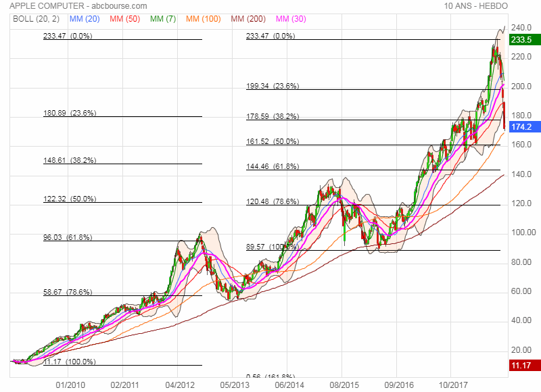Click the 120.48 (78.6%) Fibonacci label
541x392 pixels.
pyautogui.click(x=273, y=201)
